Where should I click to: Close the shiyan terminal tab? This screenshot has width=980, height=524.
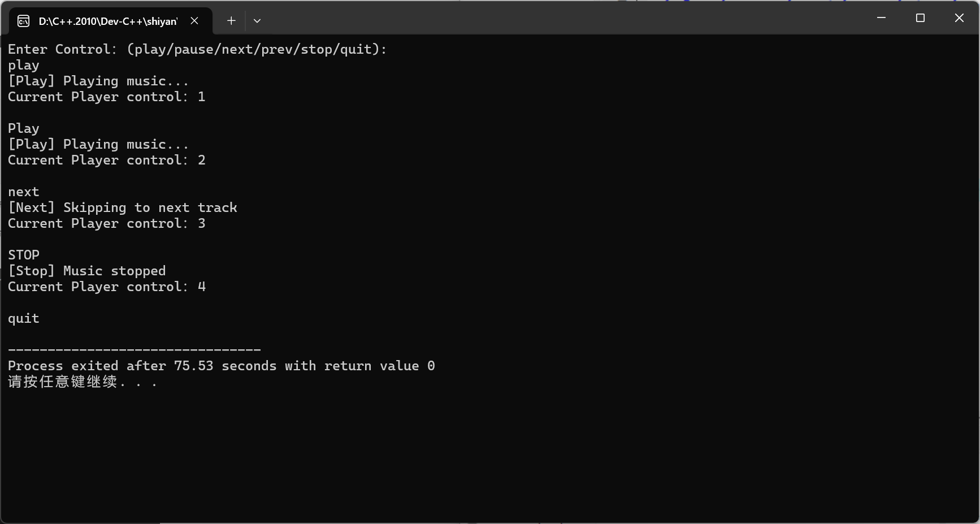click(194, 21)
